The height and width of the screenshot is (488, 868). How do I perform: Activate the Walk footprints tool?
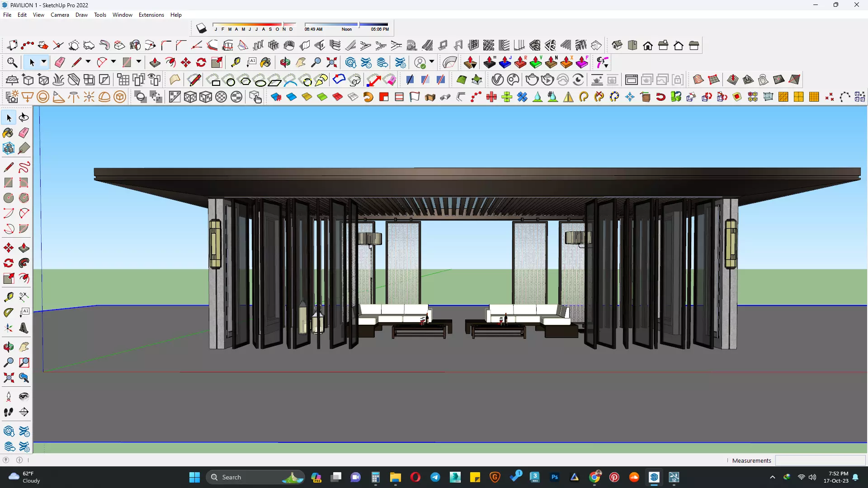point(9,412)
